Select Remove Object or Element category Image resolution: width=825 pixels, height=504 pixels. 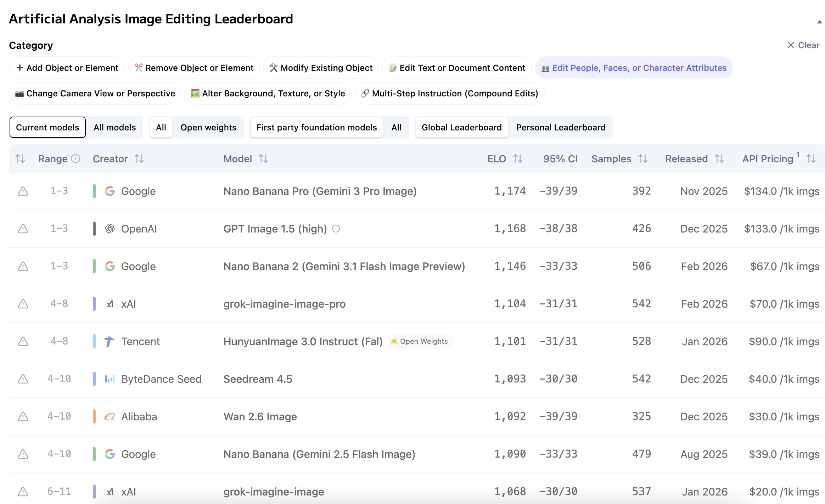point(194,68)
